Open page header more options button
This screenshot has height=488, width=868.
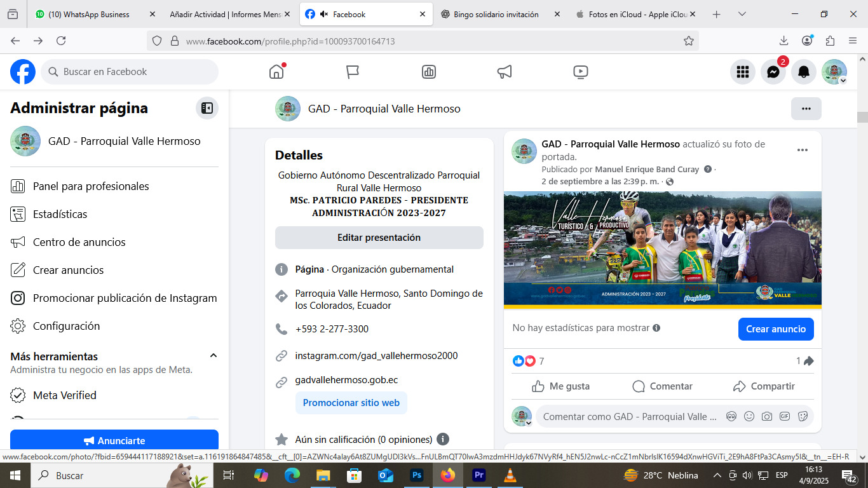(x=806, y=109)
